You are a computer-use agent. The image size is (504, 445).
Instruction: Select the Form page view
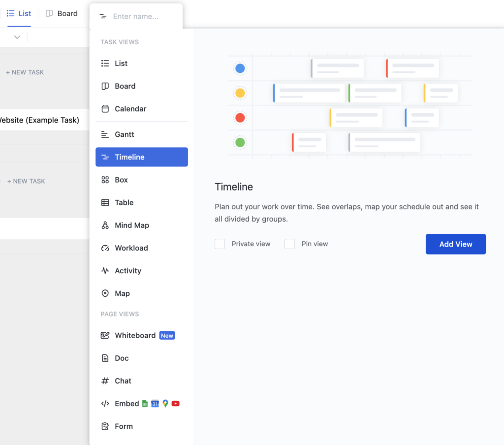tap(123, 426)
